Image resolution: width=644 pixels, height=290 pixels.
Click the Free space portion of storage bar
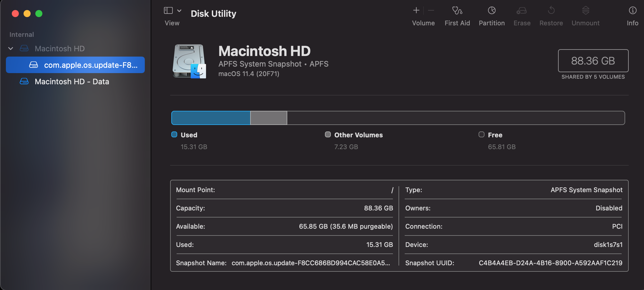tap(456, 118)
